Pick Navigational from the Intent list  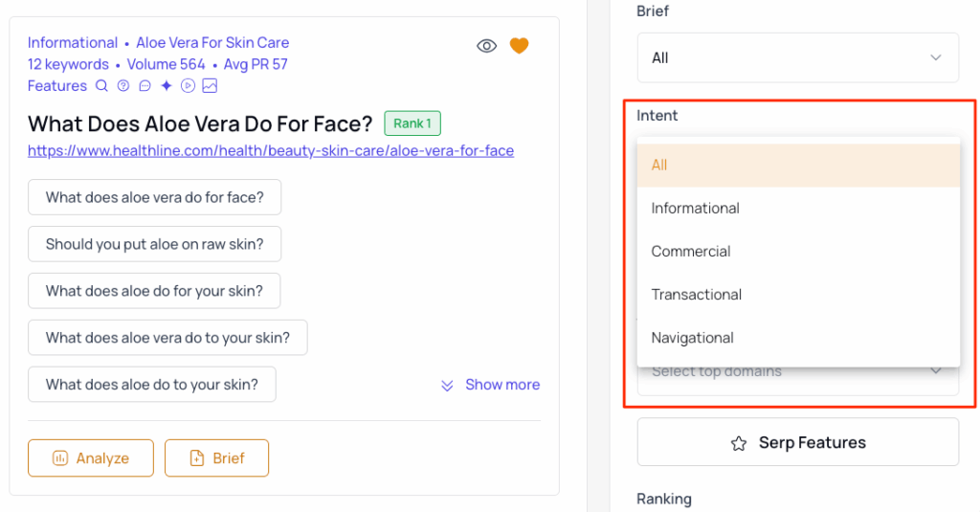click(x=693, y=337)
